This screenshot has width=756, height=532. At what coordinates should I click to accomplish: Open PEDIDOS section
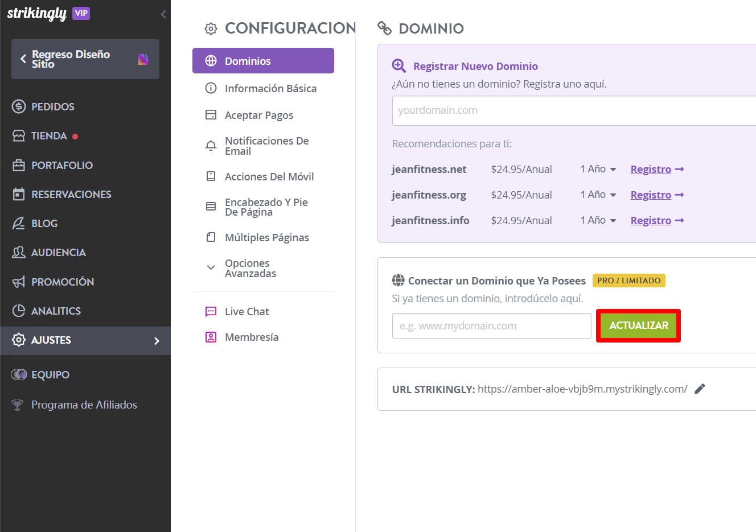(x=53, y=106)
